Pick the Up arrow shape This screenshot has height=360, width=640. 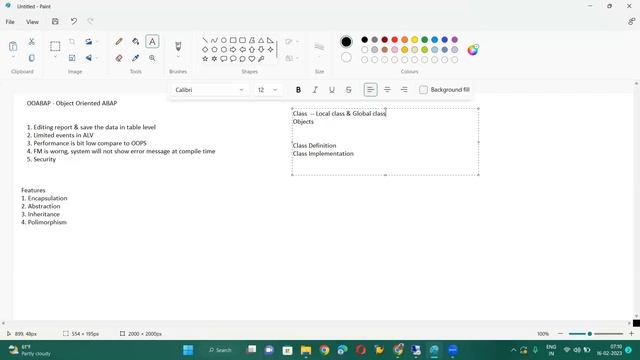coord(252,49)
